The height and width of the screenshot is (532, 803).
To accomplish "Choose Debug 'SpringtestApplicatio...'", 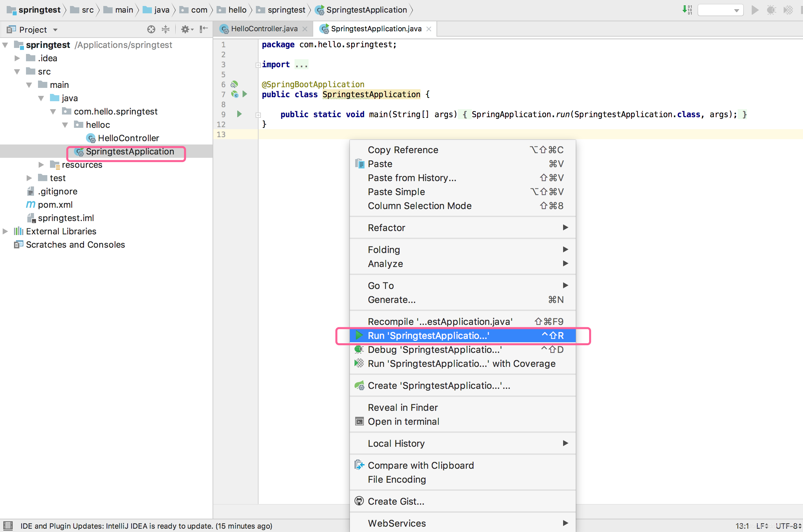I will click(x=463, y=350).
